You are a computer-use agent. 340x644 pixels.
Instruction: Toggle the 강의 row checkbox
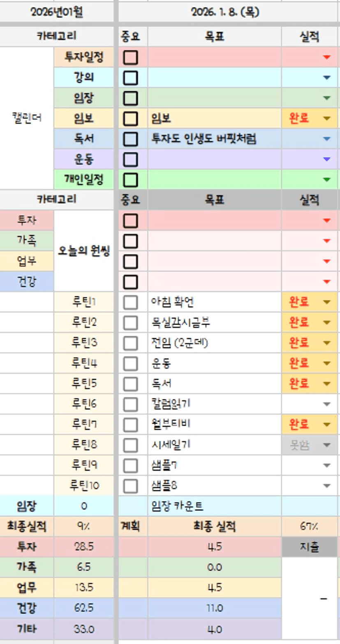coord(130,78)
